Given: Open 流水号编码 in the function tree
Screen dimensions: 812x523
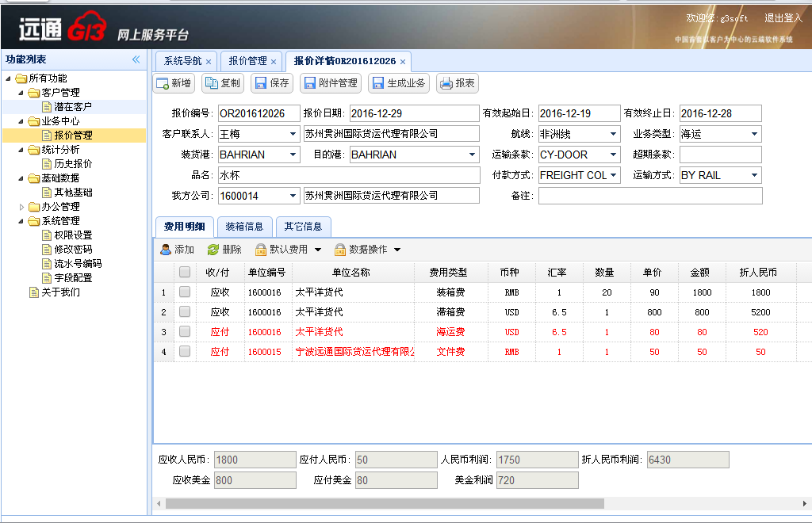Looking at the screenshot, I should pos(78,263).
